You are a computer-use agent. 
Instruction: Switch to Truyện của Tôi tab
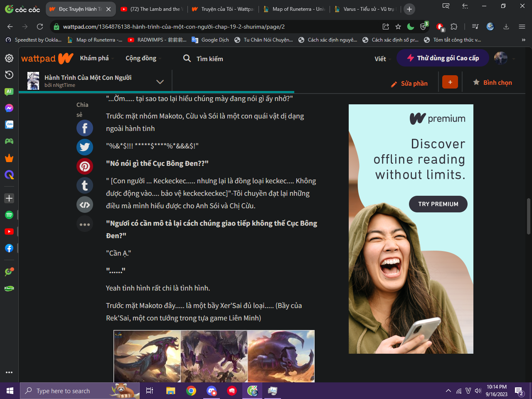point(223,9)
